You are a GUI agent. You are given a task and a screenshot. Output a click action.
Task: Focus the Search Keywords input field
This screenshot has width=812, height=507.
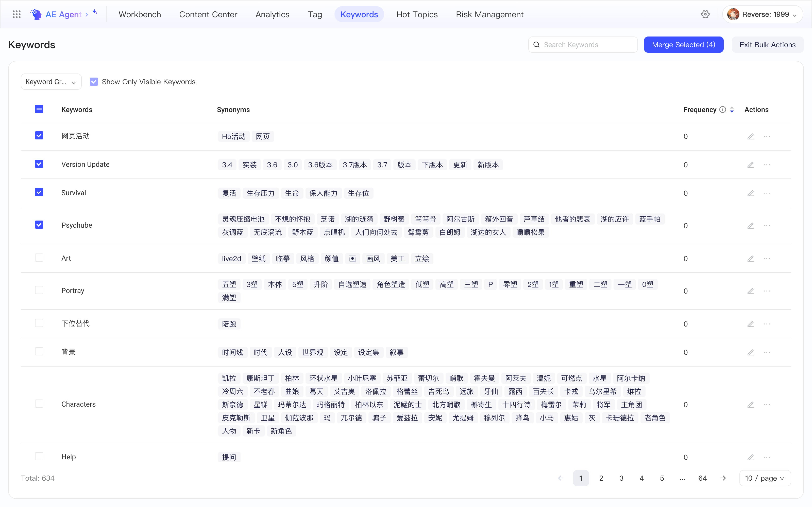(x=583, y=45)
